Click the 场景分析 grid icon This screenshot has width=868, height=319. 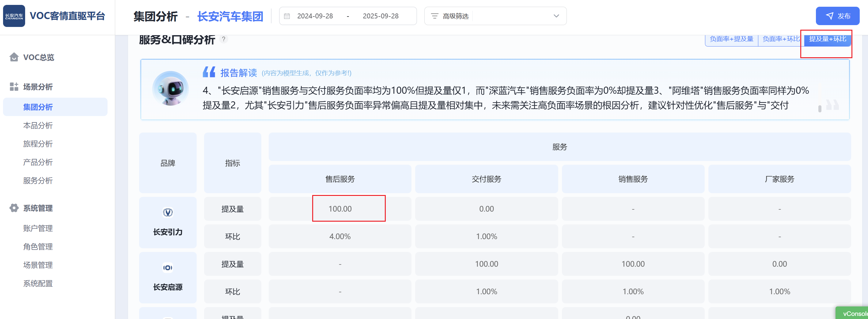click(x=14, y=87)
